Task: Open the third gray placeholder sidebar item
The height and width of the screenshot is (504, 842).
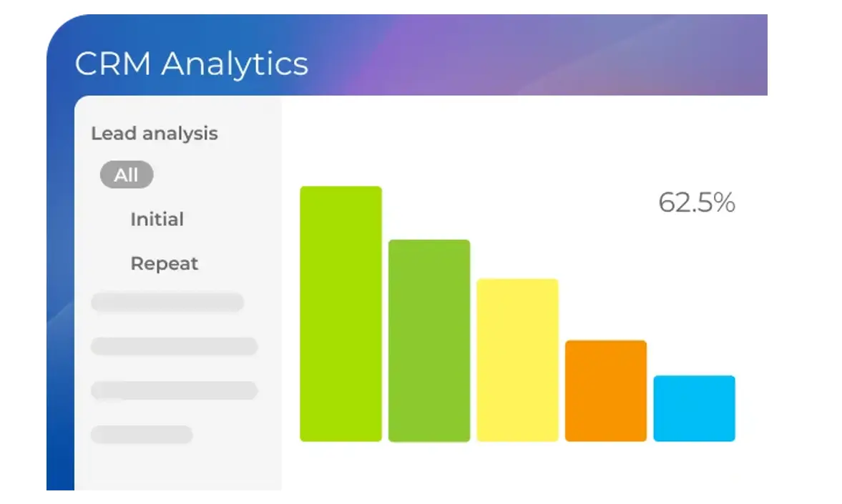Action: [x=174, y=390]
